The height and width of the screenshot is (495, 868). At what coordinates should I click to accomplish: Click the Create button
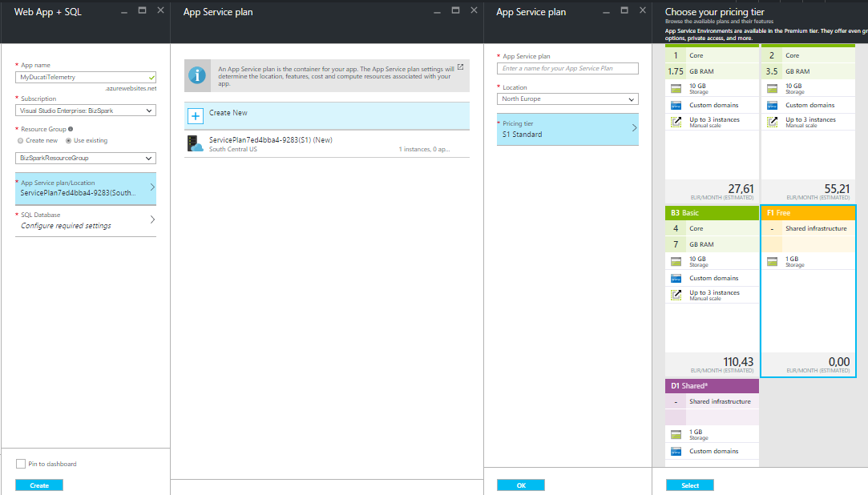[39, 485]
